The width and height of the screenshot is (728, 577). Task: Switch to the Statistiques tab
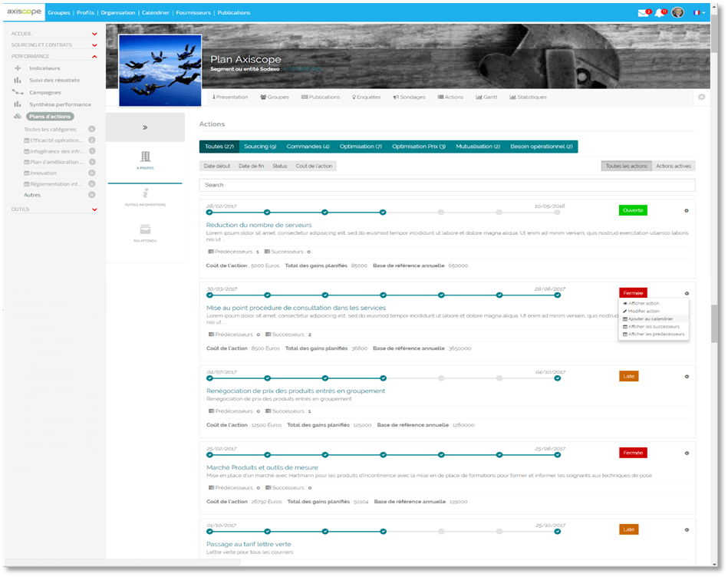click(528, 97)
